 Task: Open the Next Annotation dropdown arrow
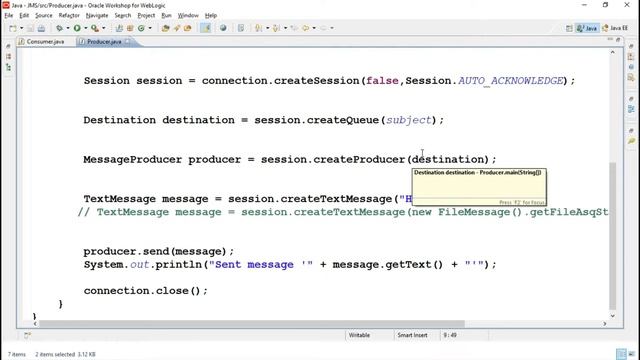267,28
